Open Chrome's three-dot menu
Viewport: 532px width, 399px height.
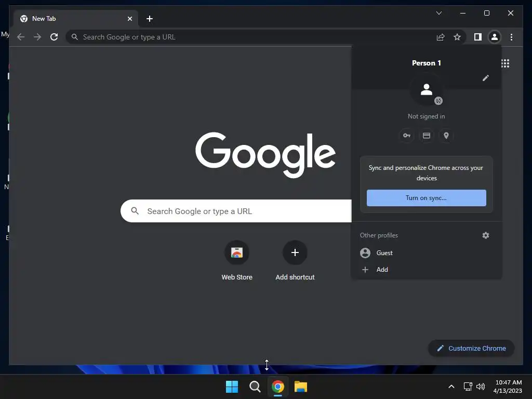point(511,37)
